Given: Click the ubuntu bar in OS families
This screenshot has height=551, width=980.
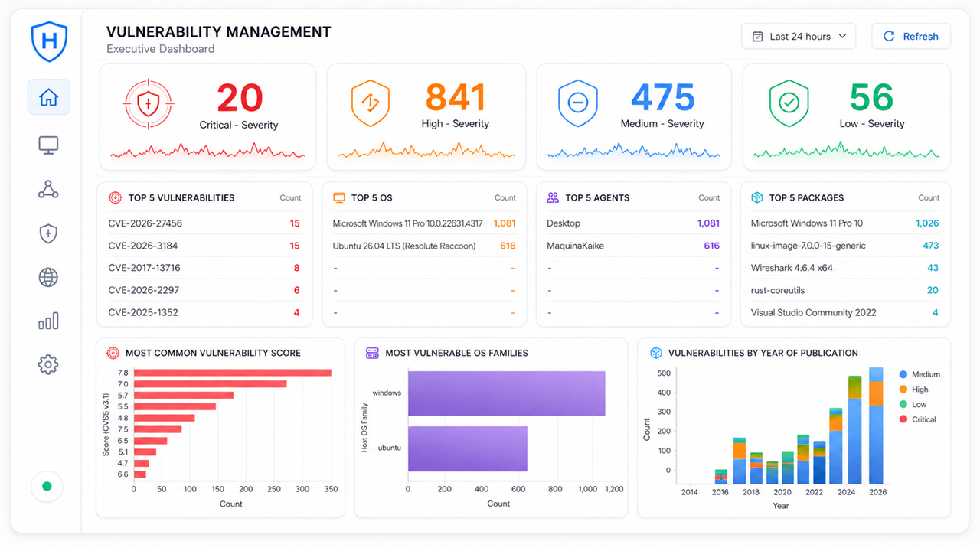Looking at the screenshot, I should pos(468,448).
